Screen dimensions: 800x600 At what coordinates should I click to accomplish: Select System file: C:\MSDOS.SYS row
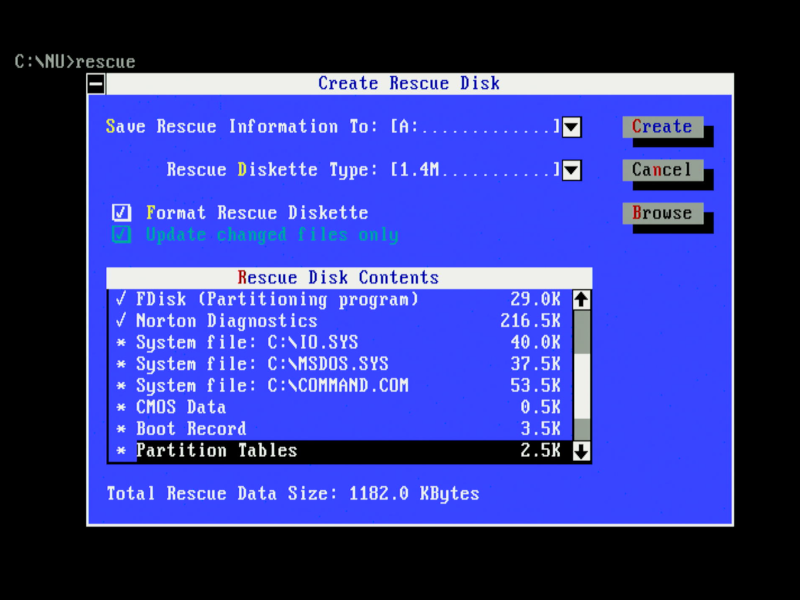[339, 364]
